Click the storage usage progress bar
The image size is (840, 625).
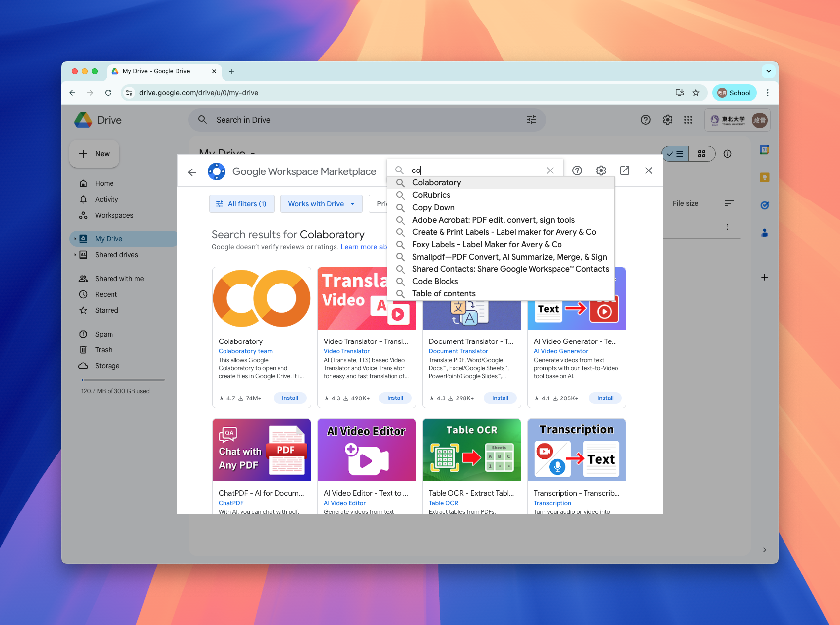[123, 380]
